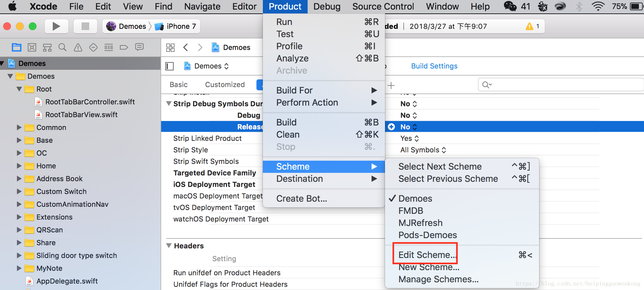Click the related items grid icon above editor
Viewport: 644px width, 290px height.
[x=170, y=47]
